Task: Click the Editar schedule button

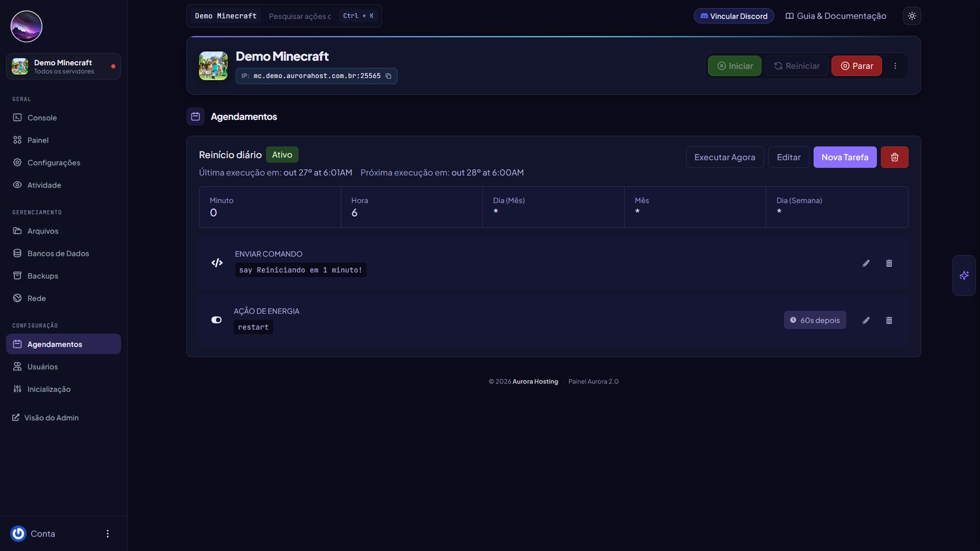Action: tap(789, 157)
